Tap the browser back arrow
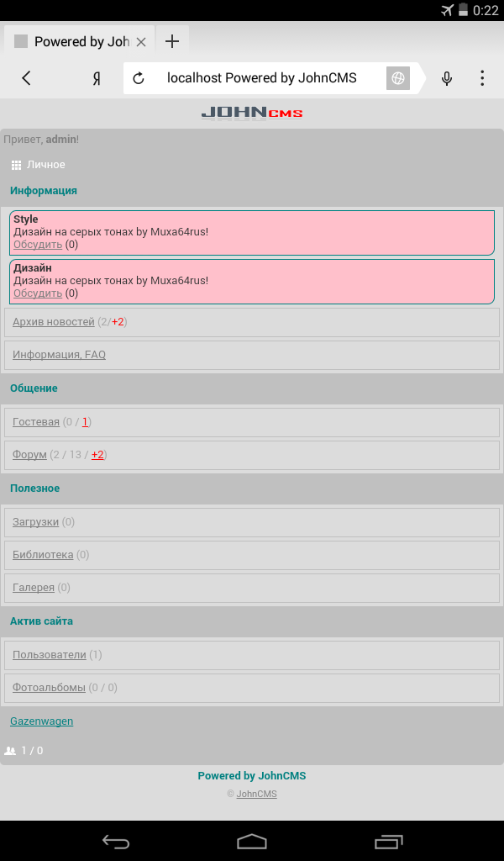The width and height of the screenshot is (504, 861). pyautogui.click(x=26, y=78)
